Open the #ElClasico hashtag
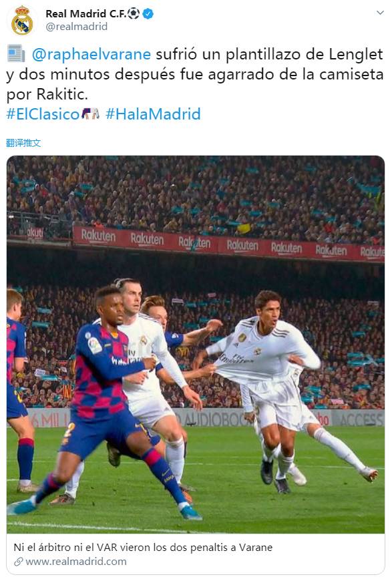The width and height of the screenshot is (392, 579). tap(43, 114)
